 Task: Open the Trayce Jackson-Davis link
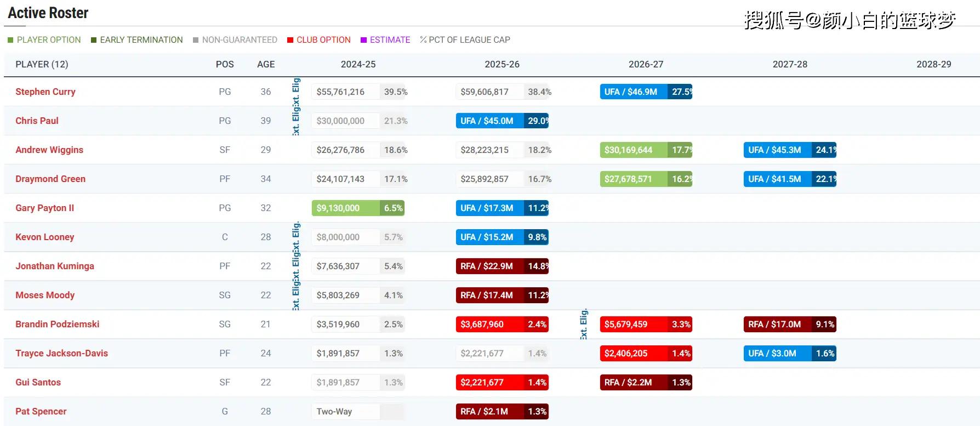pos(61,353)
